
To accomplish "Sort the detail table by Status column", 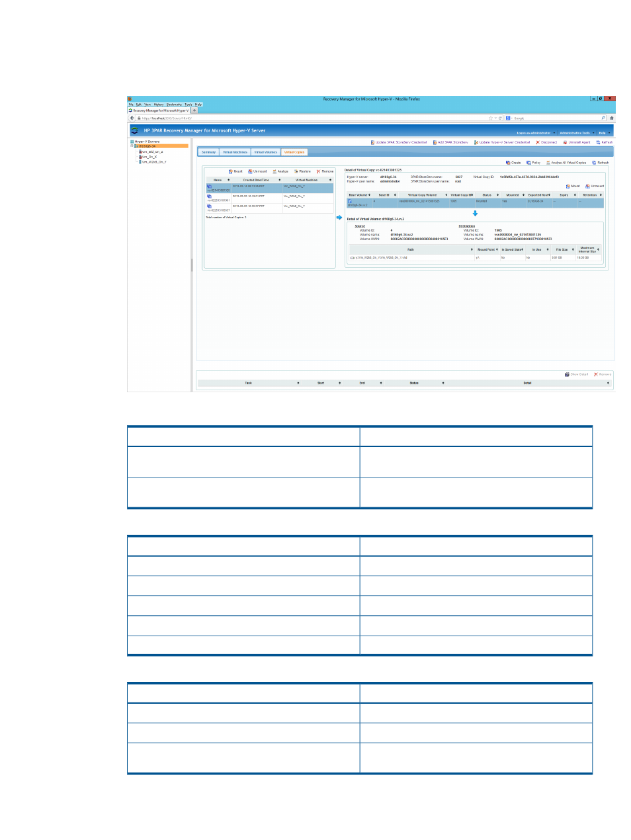I will 488,195.
